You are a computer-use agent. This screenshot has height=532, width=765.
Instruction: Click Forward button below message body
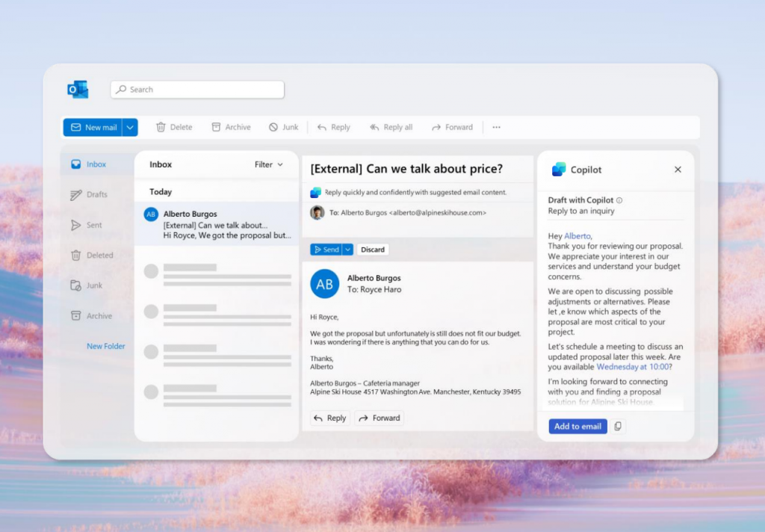tap(379, 418)
